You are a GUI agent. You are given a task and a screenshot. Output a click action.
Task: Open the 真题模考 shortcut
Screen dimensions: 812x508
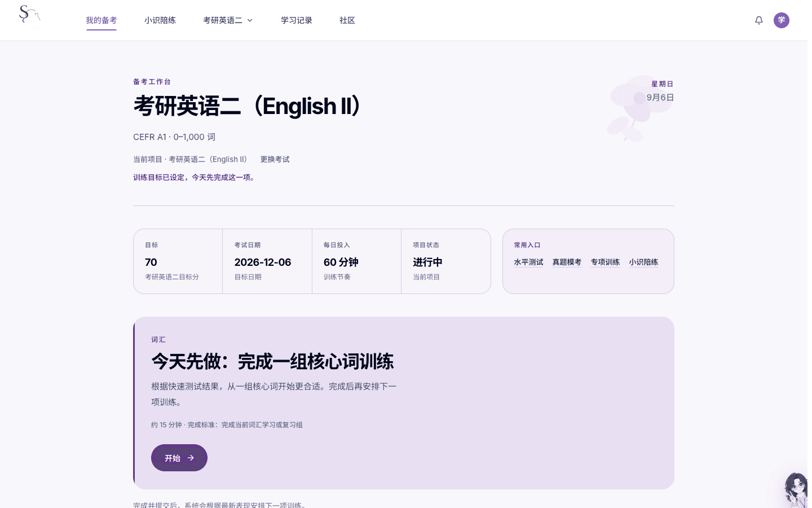[x=567, y=262]
